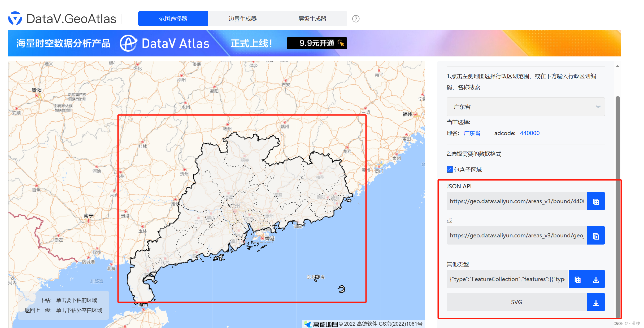Image resolution: width=644 pixels, height=328 pixels.
Task: Copy the second geoJSON API URL
Action: pos(596,235)
